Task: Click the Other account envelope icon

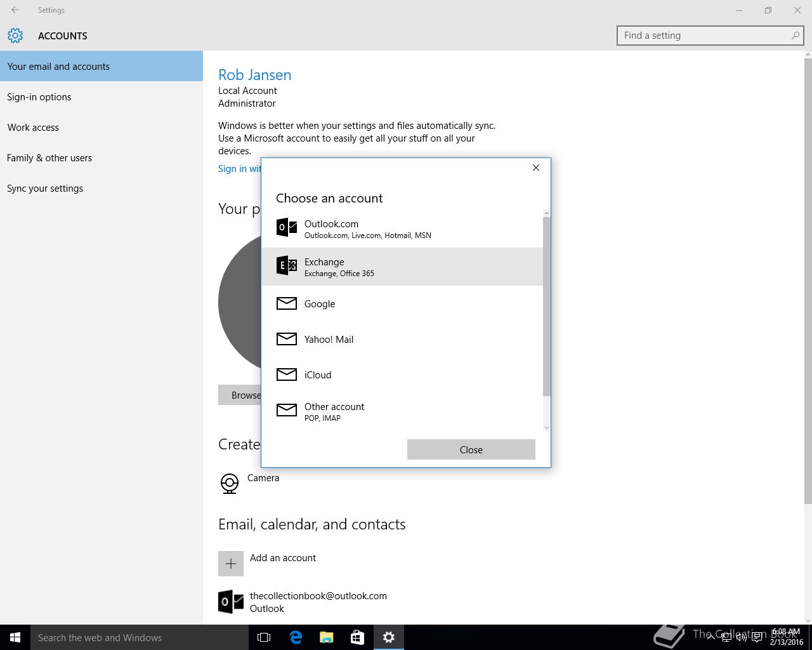Action: pos(287,410)
